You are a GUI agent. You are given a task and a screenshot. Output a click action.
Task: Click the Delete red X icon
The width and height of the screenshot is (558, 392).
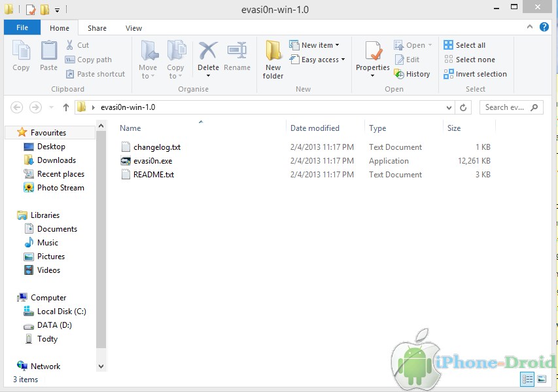[x=208, y=50]
